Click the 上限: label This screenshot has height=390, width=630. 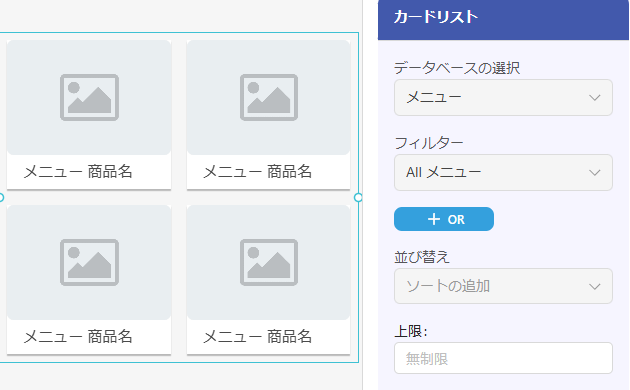(x=411, y=331)
